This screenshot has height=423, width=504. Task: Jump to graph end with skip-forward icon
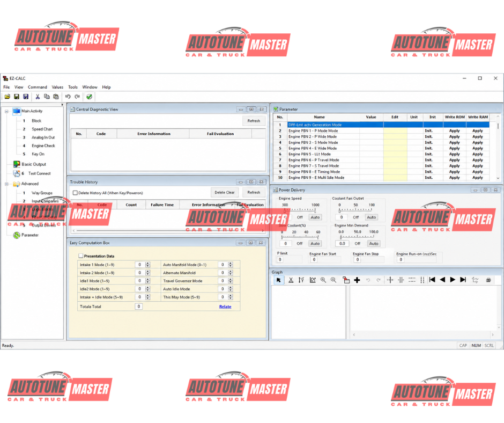coord(463,280)
